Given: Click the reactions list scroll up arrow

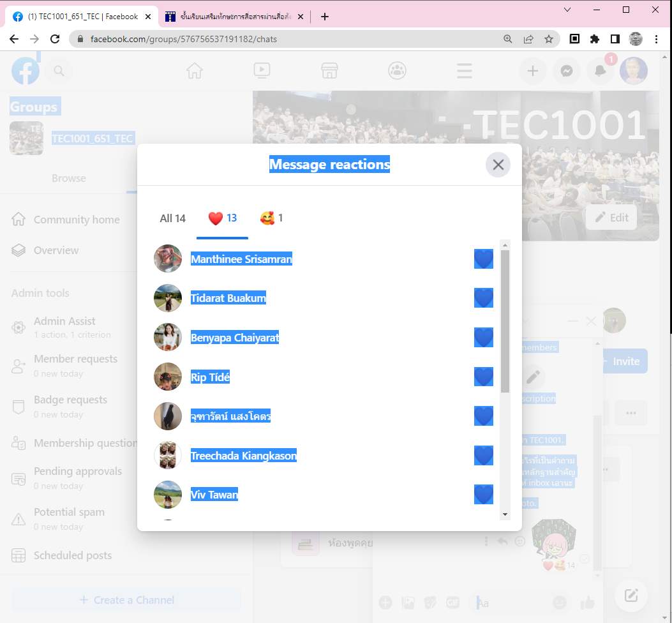Looking at the screenshot, I should tap(505, 245).
